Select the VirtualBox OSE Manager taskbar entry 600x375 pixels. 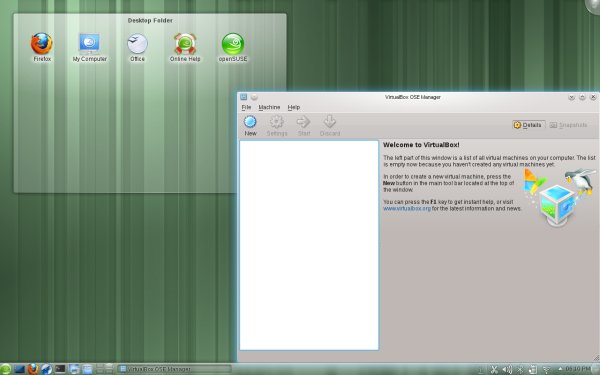[174, 369]
